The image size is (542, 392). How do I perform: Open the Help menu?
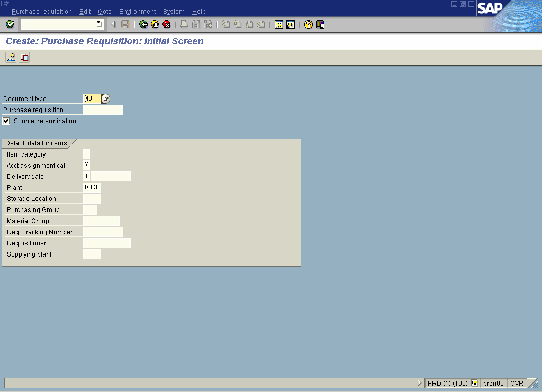(x=199, y=12)
